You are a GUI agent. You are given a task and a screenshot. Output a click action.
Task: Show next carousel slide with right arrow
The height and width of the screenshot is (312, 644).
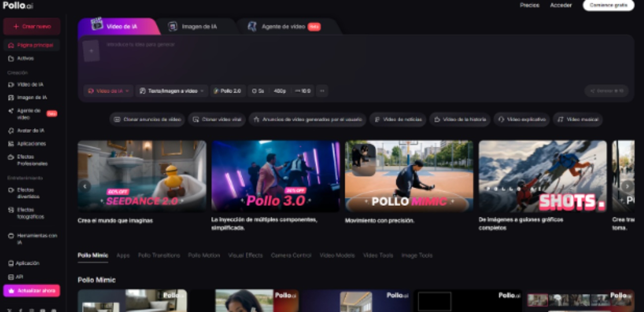click(x=627, y=186)
